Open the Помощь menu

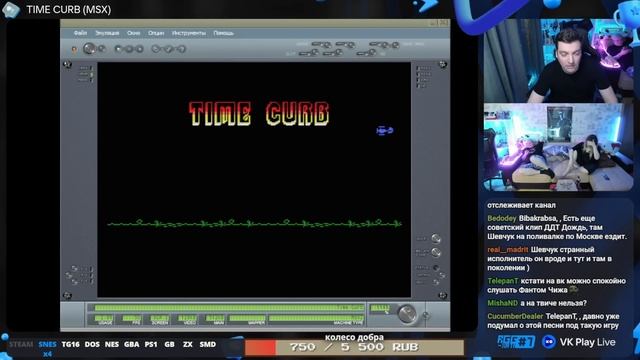[223, 33]
